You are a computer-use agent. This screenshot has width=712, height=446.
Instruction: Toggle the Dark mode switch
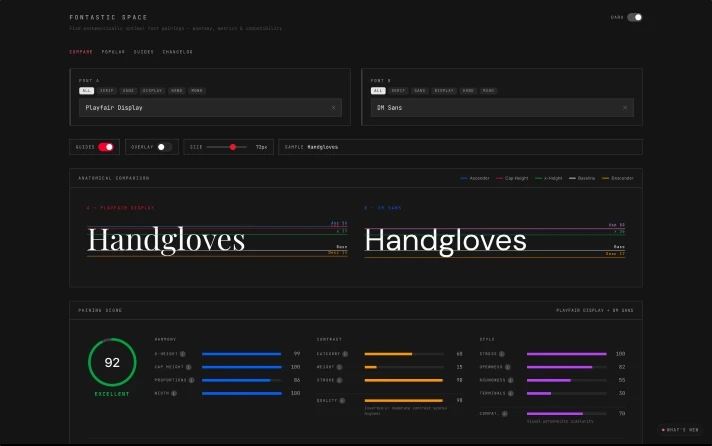pos(634,17)
